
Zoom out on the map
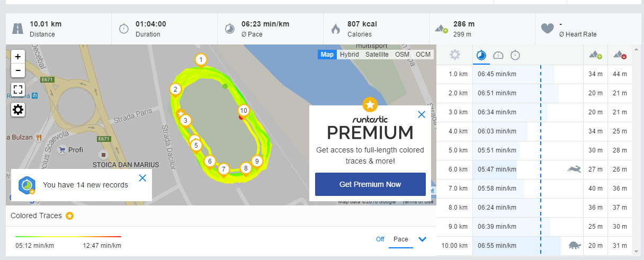pos(18,70)
